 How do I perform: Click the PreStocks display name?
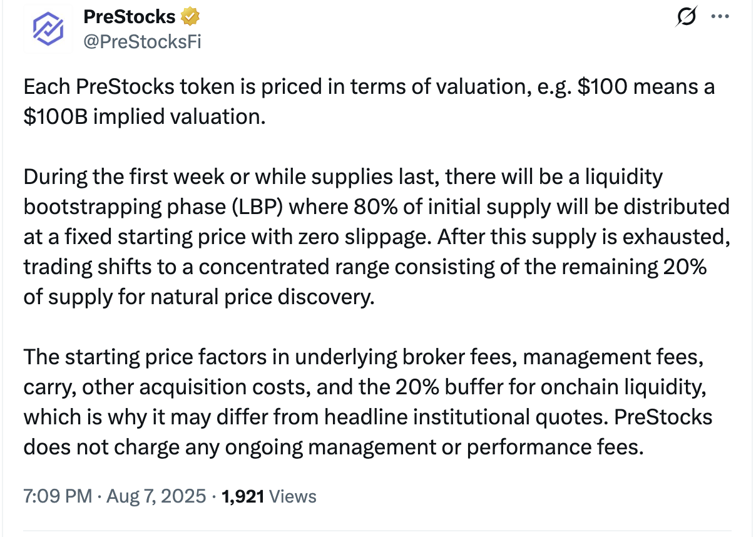point(128,16)
